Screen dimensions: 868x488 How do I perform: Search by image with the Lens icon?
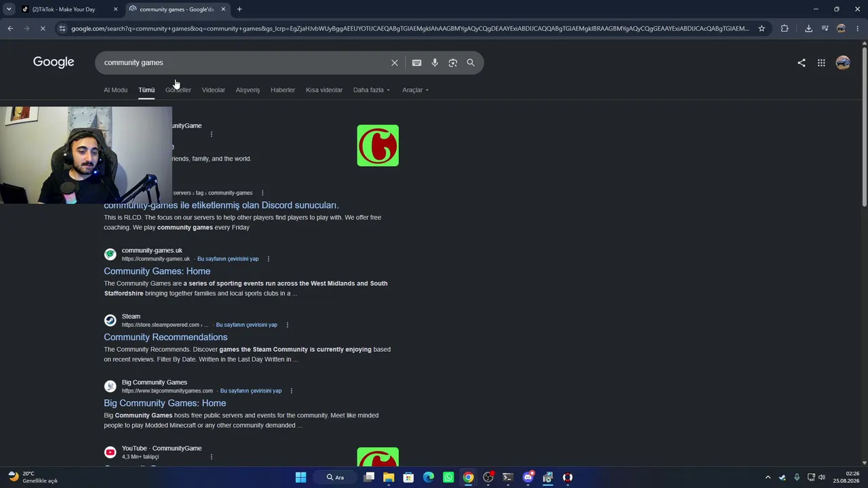[x=452, y=62]
